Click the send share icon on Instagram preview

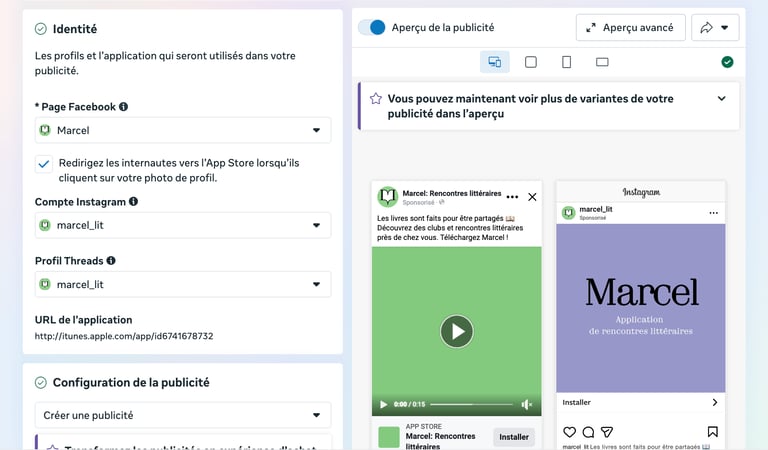[x=607, y=432]
